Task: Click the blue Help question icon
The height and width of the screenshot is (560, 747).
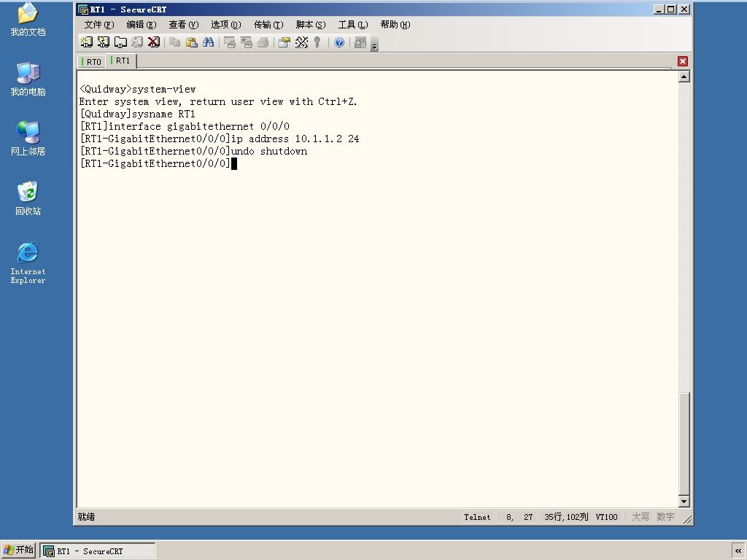Action: click(339, 42)
